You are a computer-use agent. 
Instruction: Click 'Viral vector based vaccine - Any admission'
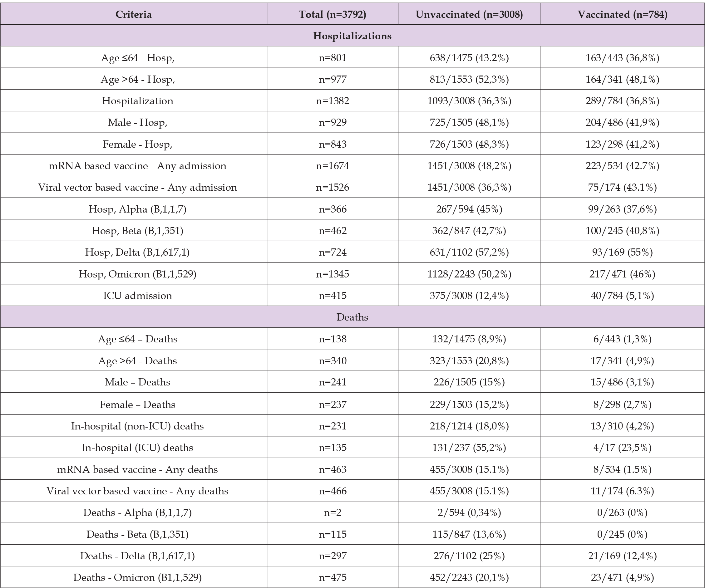coord(138,187)
